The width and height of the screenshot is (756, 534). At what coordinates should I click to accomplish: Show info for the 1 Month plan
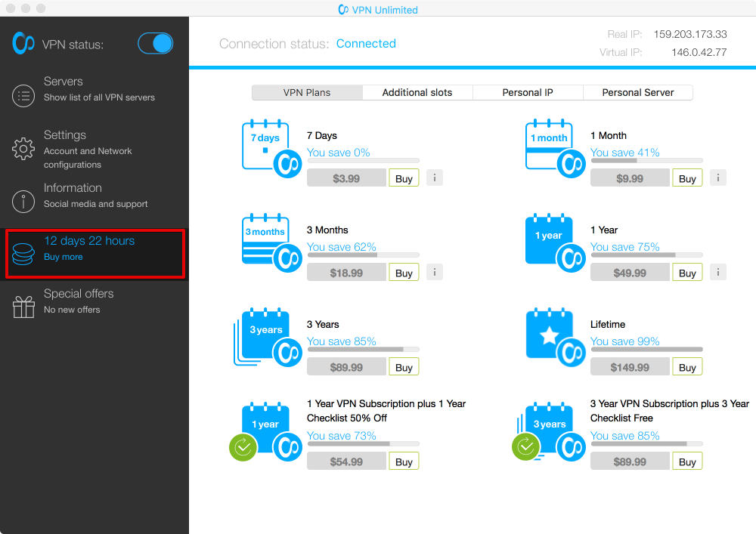click(x=718, y=177)
